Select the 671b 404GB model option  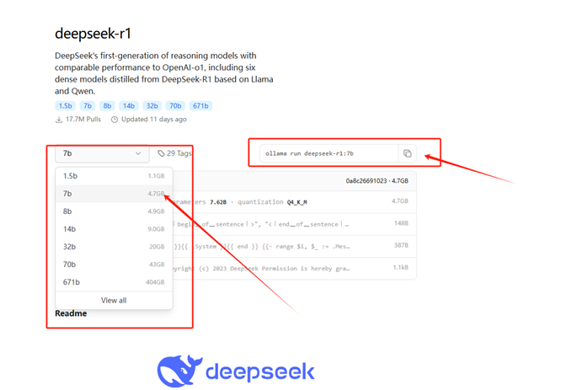click(x=114, y=282)
